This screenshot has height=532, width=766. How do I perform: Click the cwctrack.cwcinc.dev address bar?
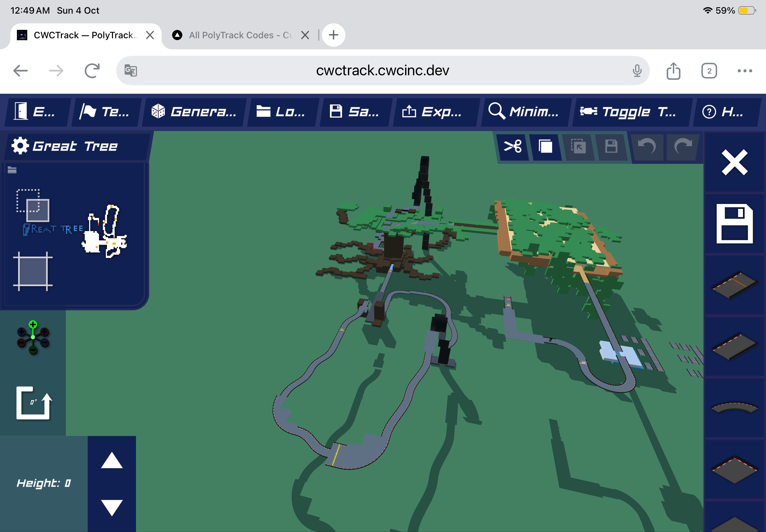[x=382, y=70]
